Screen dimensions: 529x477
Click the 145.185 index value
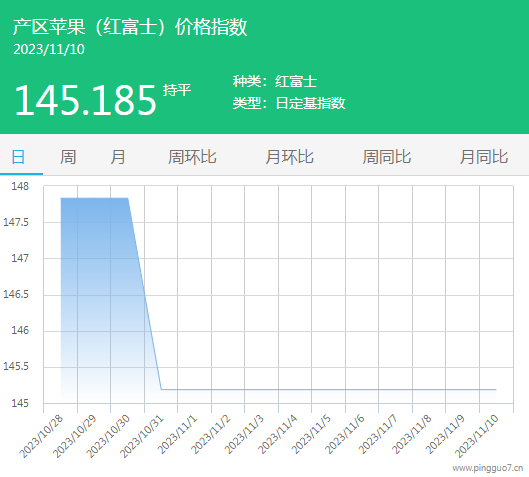click(85, 100)
